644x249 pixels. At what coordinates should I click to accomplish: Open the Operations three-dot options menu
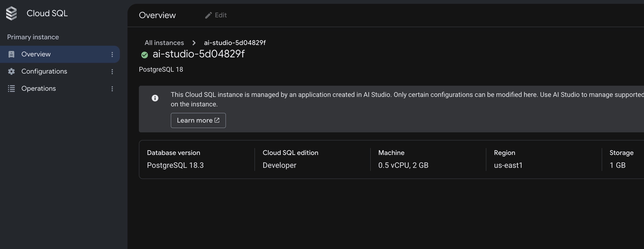coord(112,89)
